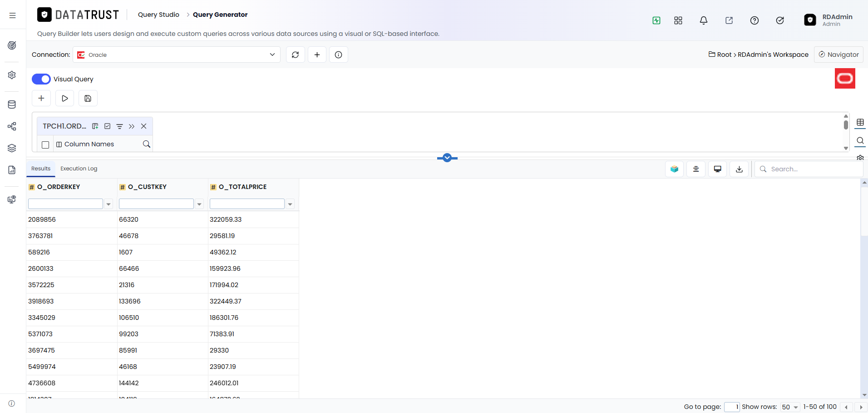Open the layers icon in sidebar

click(12, 148)
